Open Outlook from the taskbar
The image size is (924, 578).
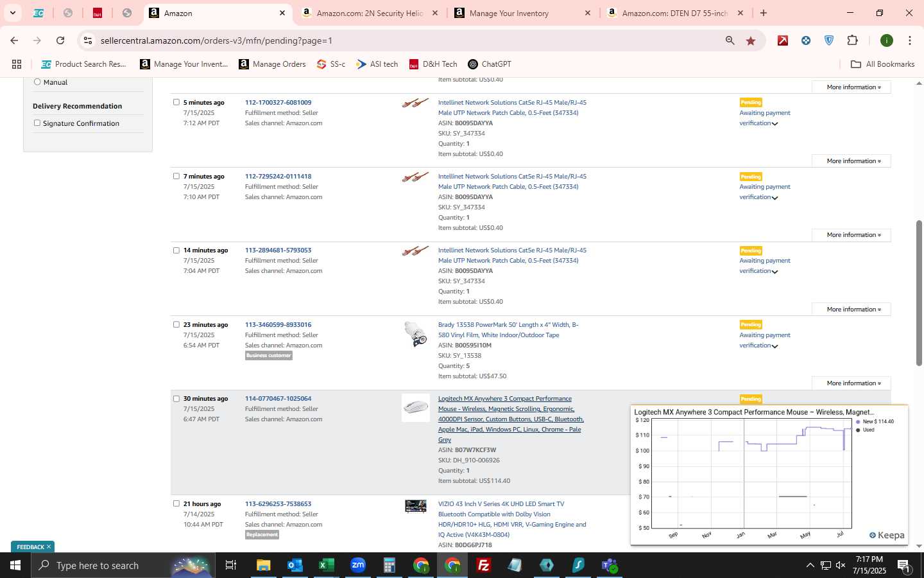point(295,565)
